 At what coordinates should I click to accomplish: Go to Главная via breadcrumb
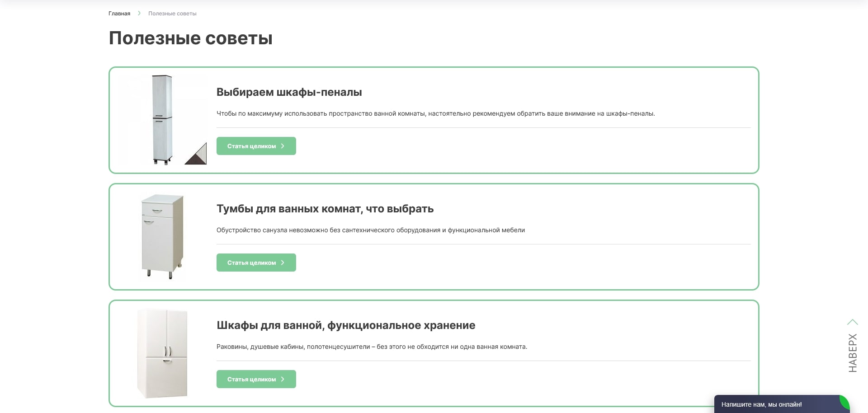[119, 14]
